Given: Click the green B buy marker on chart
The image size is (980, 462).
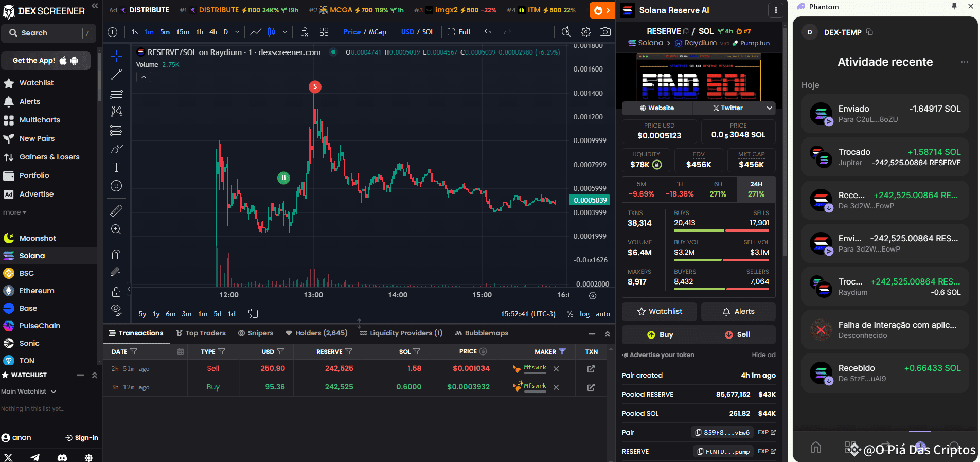Looking at the screenshot, I should coord(283,177).
